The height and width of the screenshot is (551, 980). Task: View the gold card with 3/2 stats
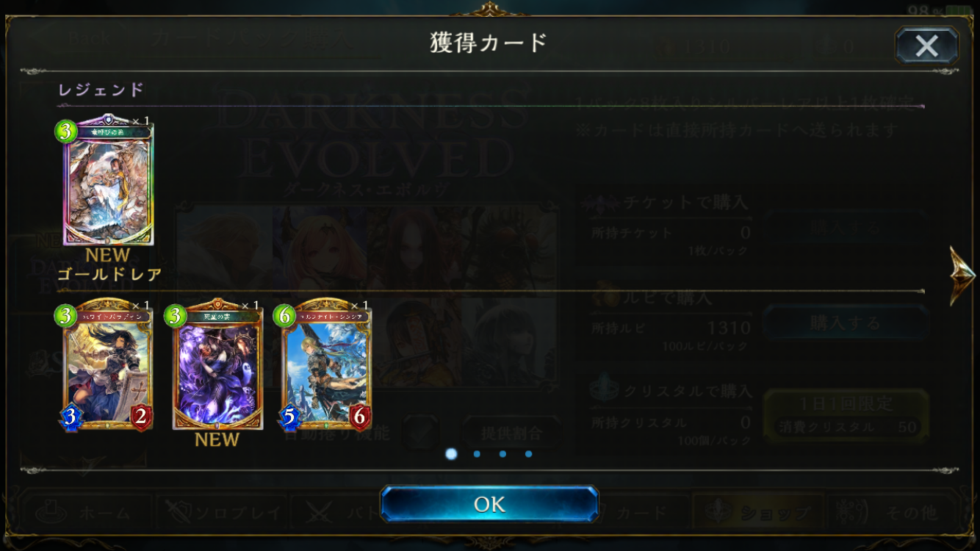click(108, 366)
